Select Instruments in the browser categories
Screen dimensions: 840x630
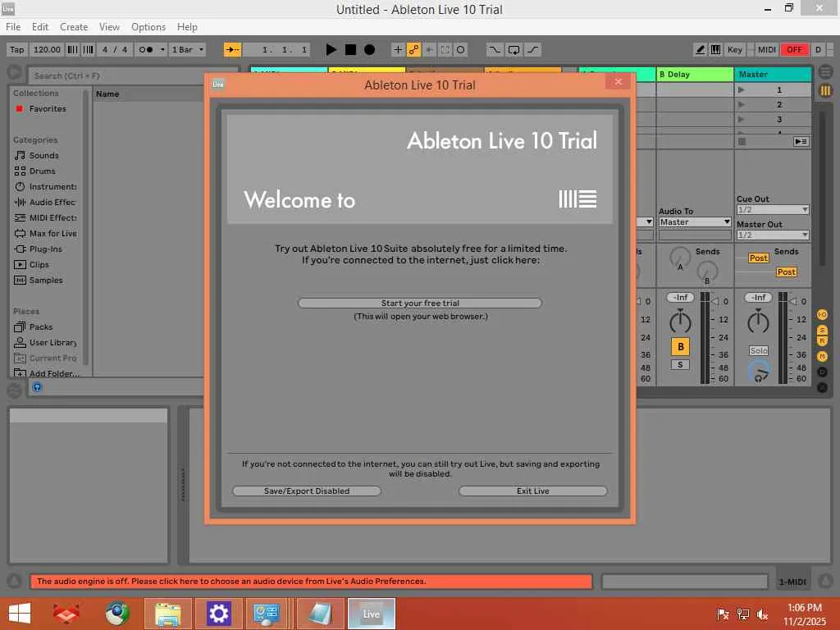point(52,186)
